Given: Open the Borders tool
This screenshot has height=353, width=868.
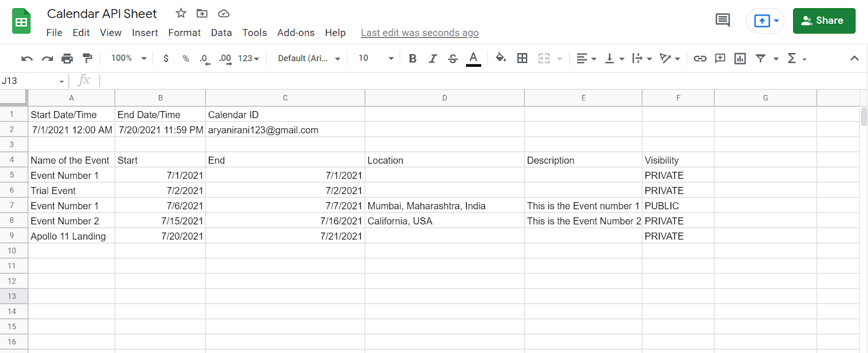Looking at the screenshot, I should [x=522, y=59].
